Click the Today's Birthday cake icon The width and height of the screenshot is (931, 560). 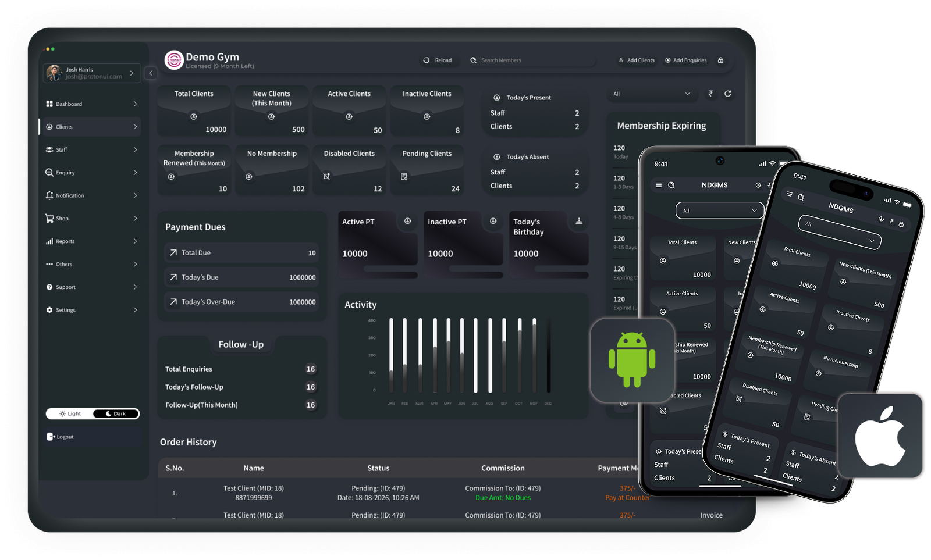click(x=578, y=221)
